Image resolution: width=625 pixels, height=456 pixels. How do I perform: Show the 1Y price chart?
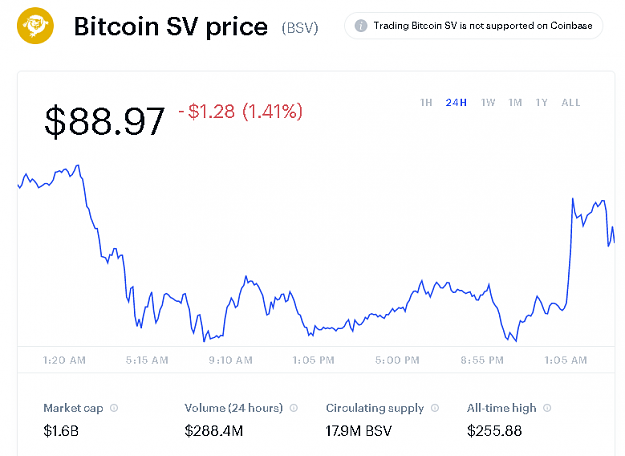coord(541,103)
